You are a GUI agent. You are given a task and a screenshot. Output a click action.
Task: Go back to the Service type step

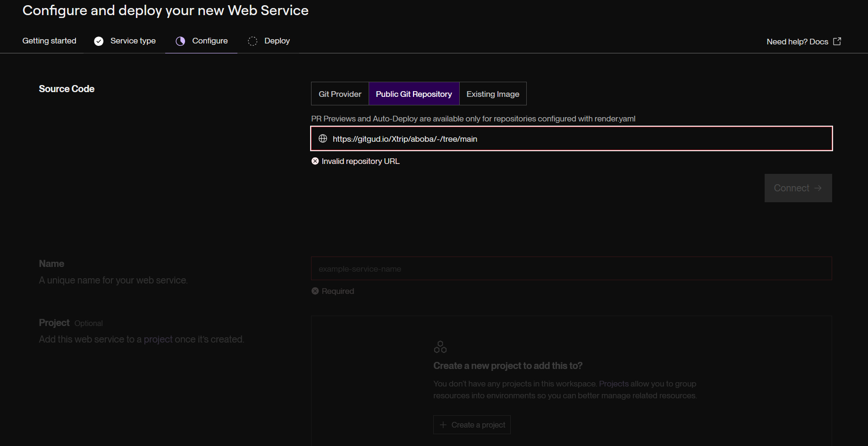pyautogui.click(x=125, y=41)
